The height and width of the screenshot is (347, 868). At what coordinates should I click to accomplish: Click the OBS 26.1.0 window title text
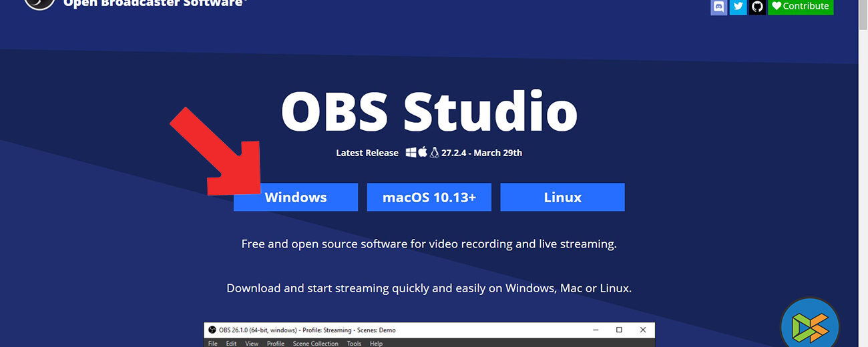307,330
